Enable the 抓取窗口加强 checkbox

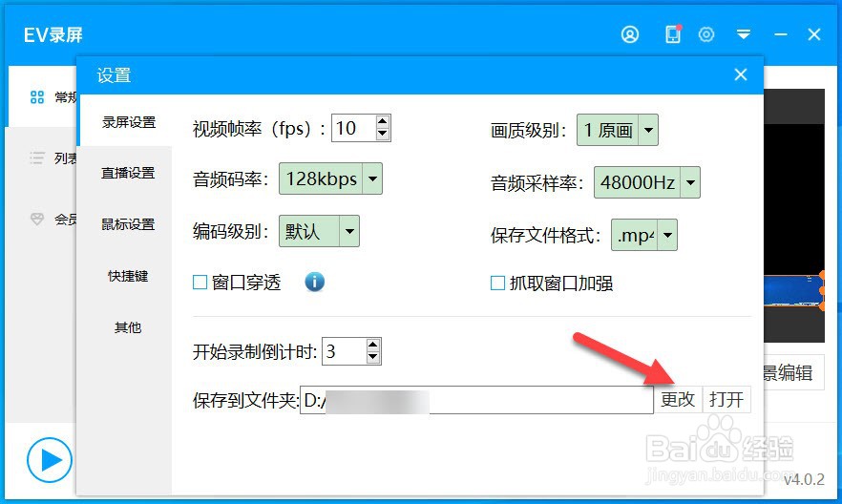[x=497, y=283]
